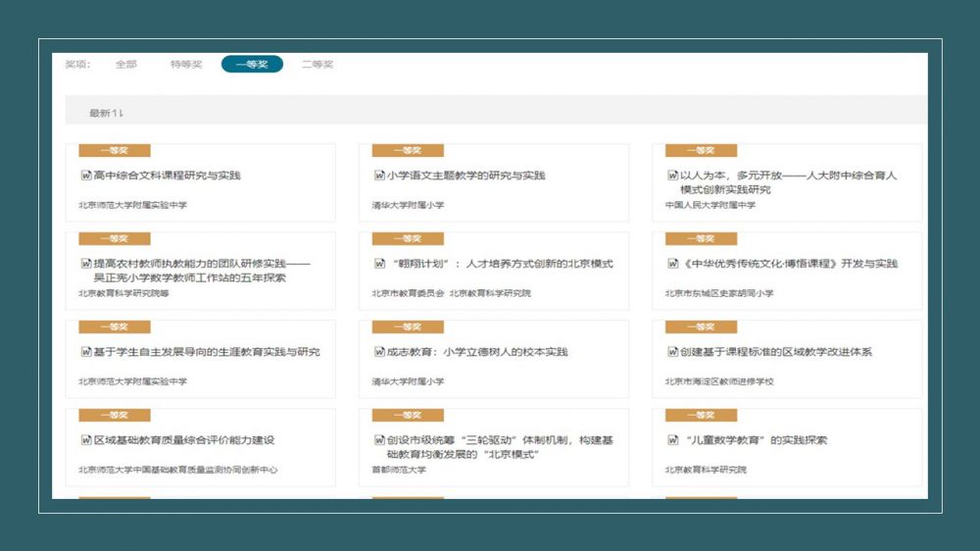
Task: Switch to the 特等奖 filter tab
Action: pos(186,65)
